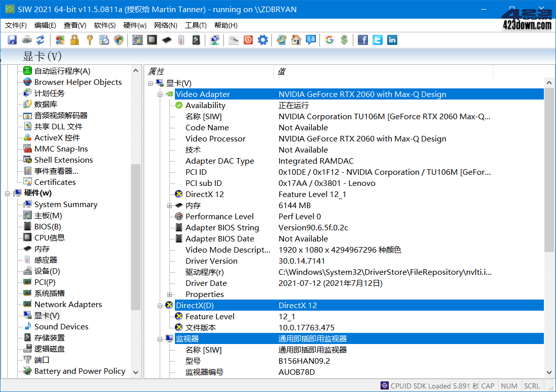Click the refresh icon on the toolbar
The width and height of the screenshot is (556, 392).
pyautogui.click(x=40, y=40)
